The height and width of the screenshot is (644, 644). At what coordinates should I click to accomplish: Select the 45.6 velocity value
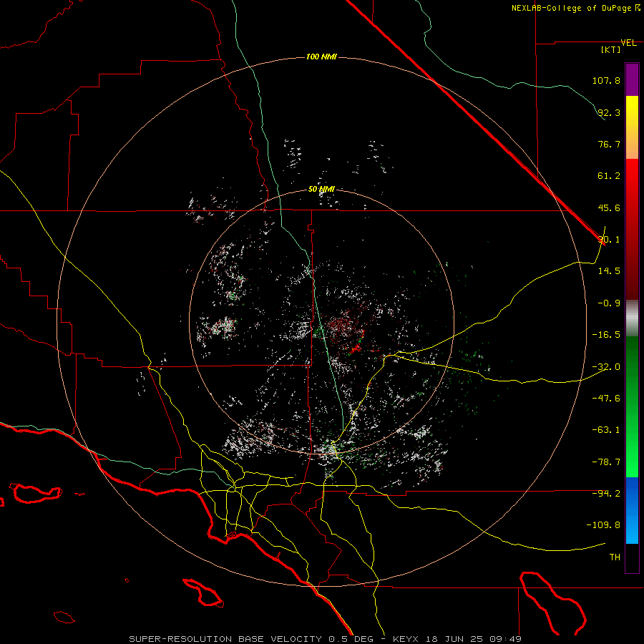[609, 208]
